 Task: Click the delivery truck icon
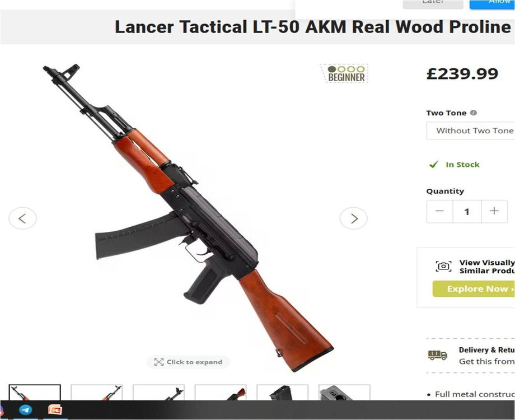tap(438, 355)
